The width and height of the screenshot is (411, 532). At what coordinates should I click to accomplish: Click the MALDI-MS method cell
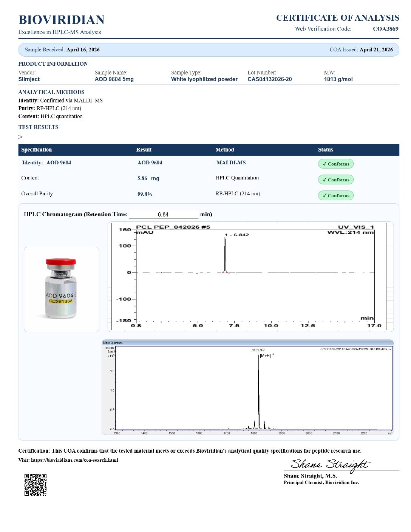[x=231, y=162]
